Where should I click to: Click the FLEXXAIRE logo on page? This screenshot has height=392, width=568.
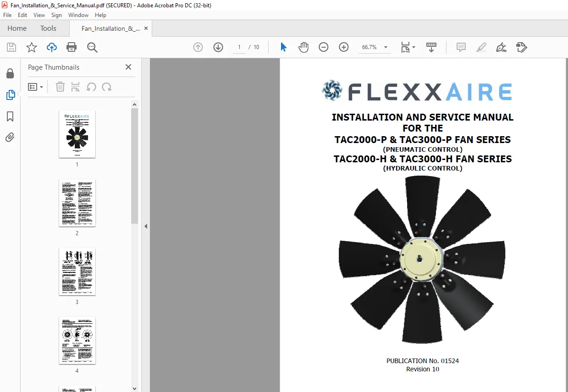tap(417, 91)
